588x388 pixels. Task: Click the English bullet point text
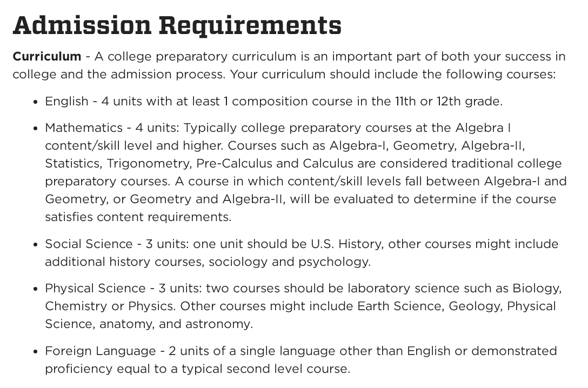click(273, 101)
